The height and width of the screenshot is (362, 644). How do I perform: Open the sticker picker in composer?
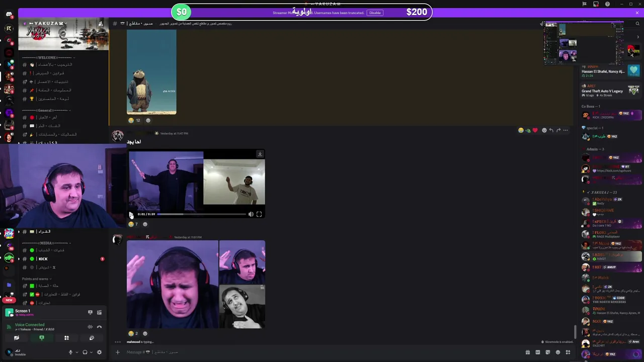click(547, 352)
